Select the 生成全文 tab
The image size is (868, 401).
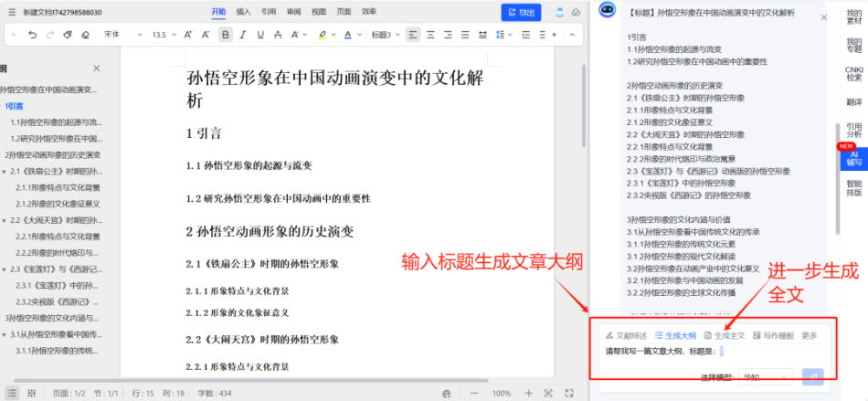[724, 335]
